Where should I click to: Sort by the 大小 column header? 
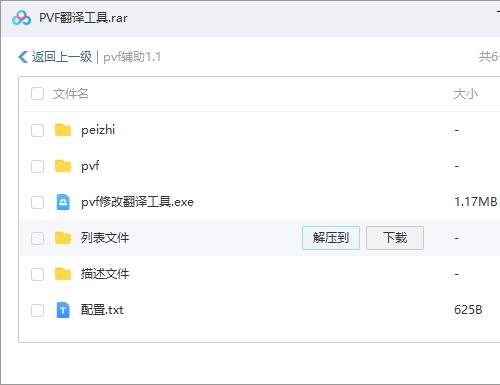coord(466,94)
